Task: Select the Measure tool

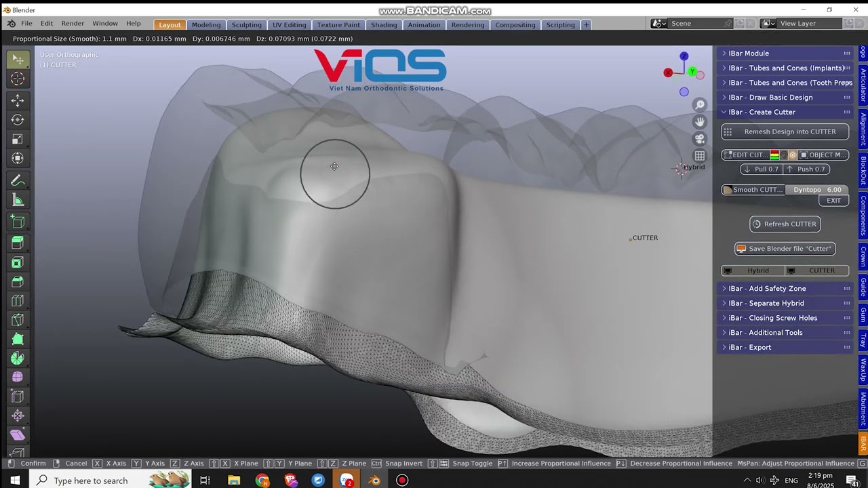Action: pos(18,200)
